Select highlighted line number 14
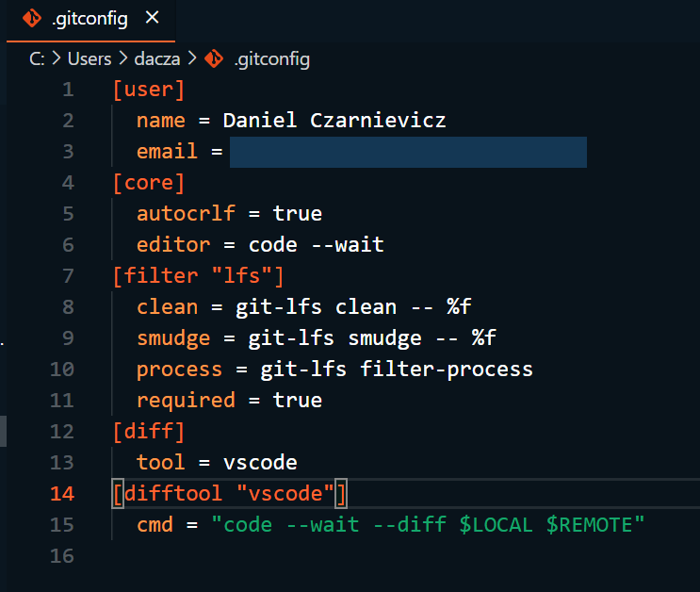 pyautogui.click(x=62, y=493)
